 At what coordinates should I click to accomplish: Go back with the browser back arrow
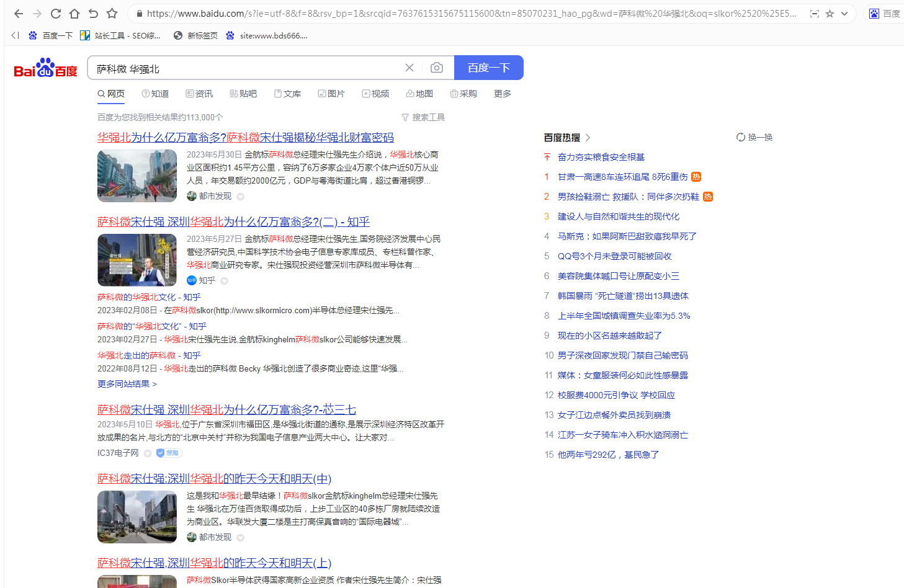18,14
